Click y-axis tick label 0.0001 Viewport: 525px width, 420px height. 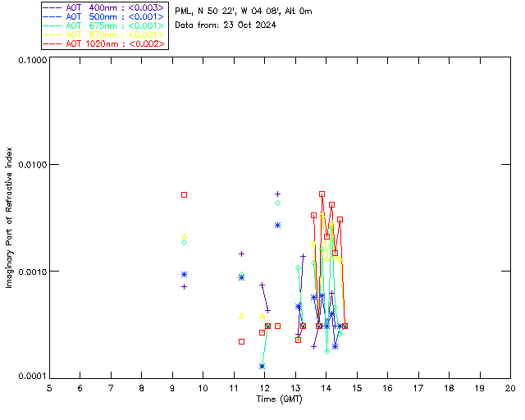[32, 377]
